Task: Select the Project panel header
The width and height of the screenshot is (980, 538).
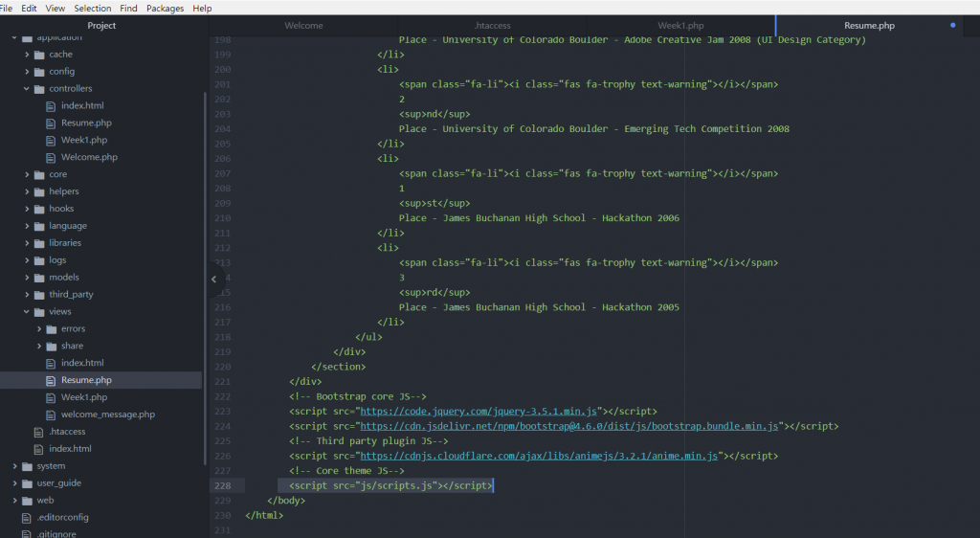Action: tap(101, 26)
